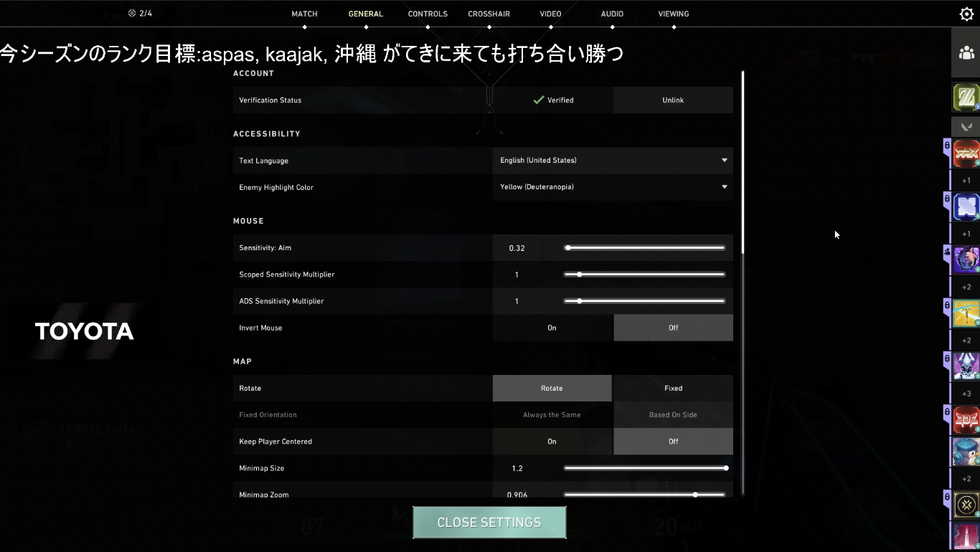Viewport: 980px width, 552px height.
Task: Click the green player card avatar
Action: tap(966, 97)
